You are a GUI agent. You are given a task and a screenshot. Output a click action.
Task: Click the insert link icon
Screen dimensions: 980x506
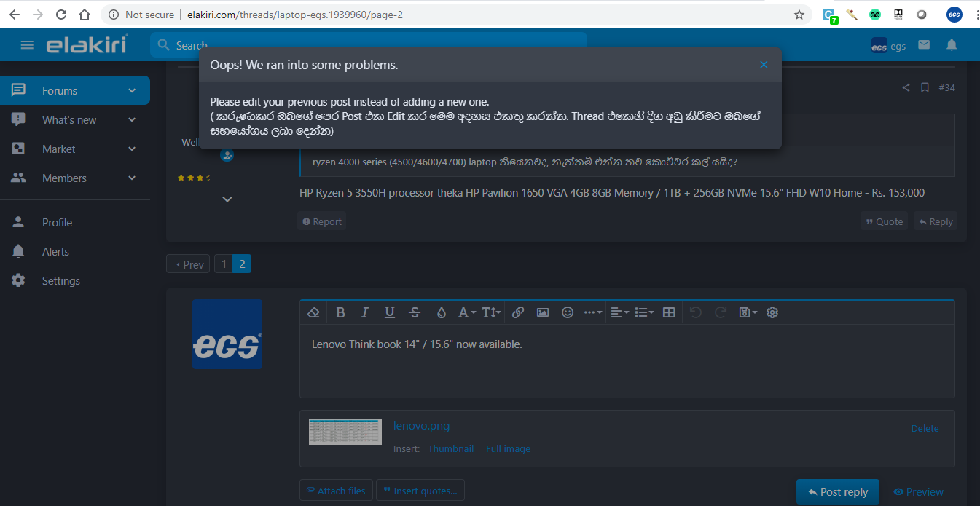pos(518,312)
